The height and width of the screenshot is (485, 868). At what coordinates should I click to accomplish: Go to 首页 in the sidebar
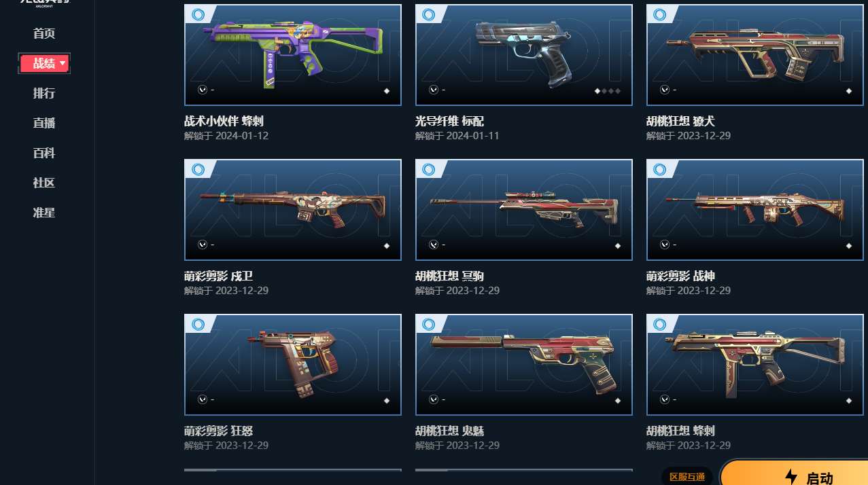click(x=44, y=34)
